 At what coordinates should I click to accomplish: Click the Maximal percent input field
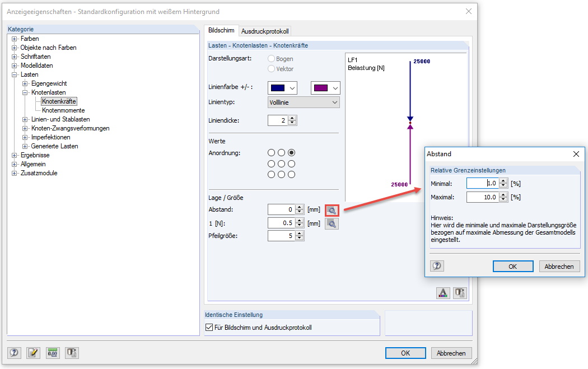483,197
